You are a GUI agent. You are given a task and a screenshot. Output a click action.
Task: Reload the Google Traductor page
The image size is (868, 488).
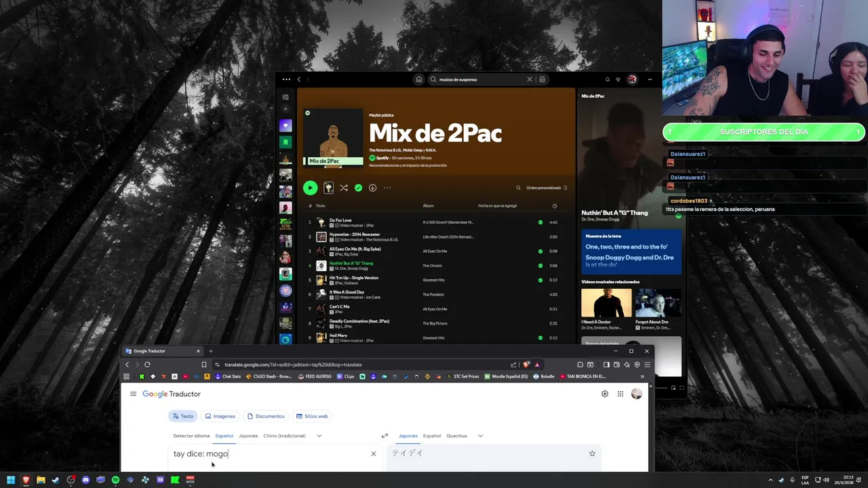[x=147, y=365]
